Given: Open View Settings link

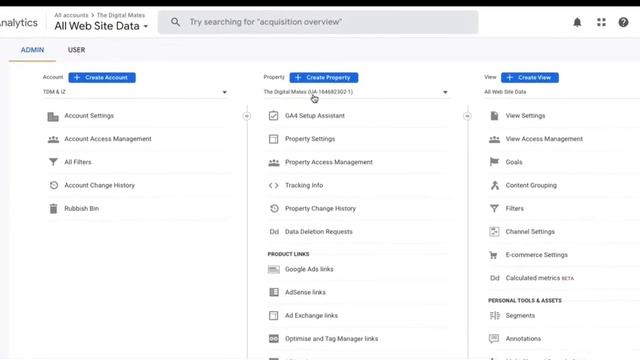Looking at the screenshot, I should pos(525,116).
